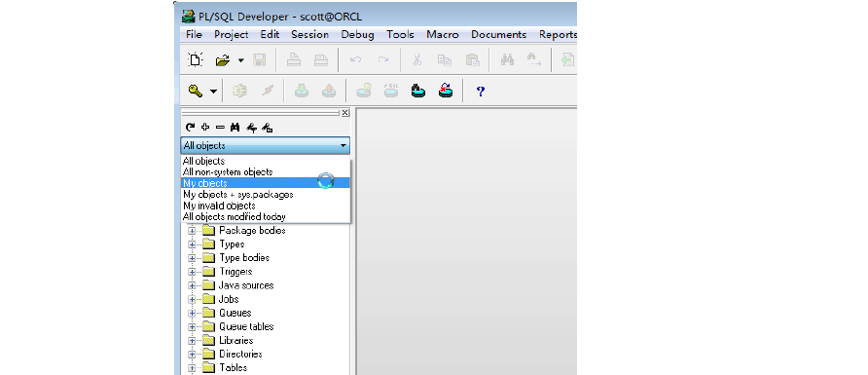Choose 'All objects modified today' option
This screenshot has height=375, width=868.
pyautogui.click(x=266, y=216)
